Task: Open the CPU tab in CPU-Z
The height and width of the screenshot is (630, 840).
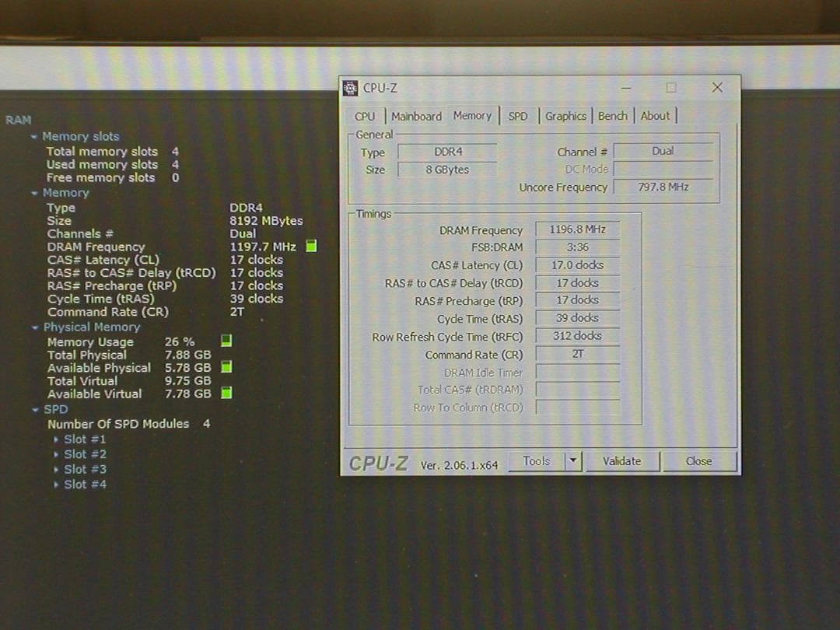Action: point(366,116)
